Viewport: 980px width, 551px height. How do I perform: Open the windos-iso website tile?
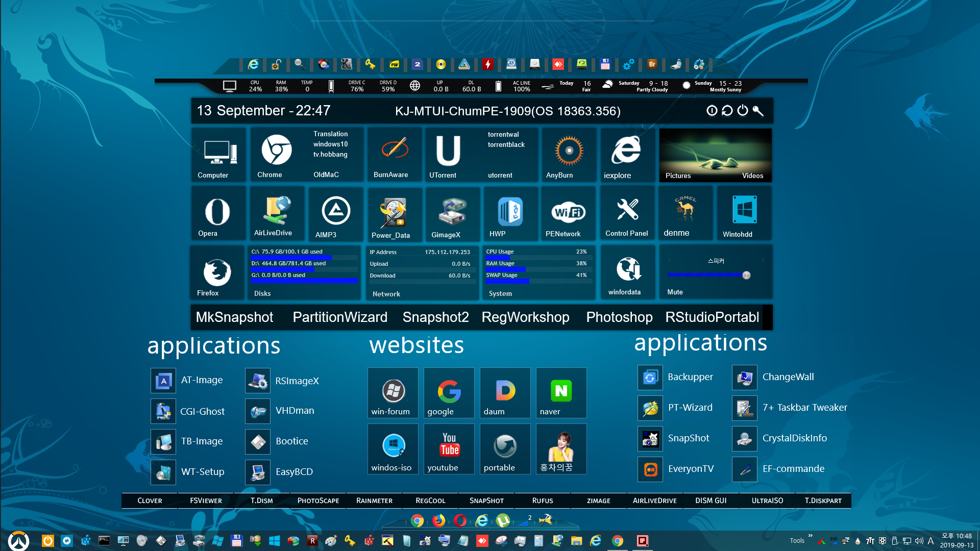[393, 449]
